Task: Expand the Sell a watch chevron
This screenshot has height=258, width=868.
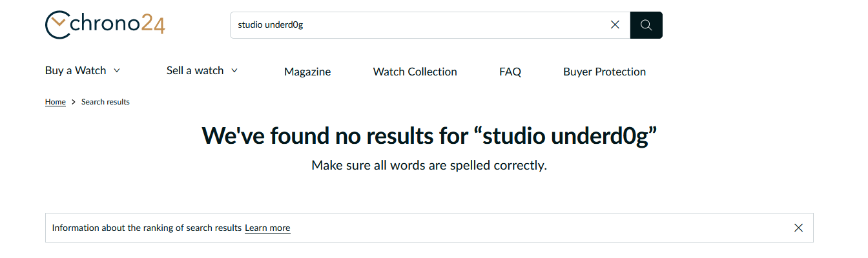Action: 234,70
